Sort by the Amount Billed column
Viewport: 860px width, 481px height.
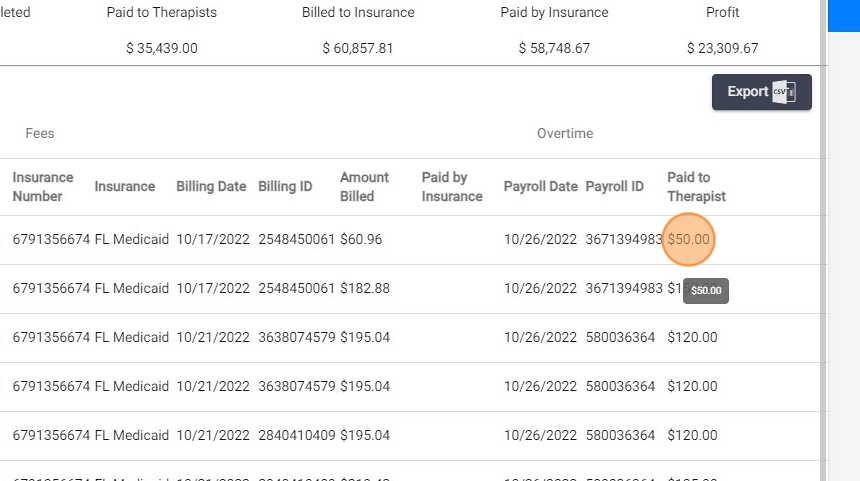click(x=364, y=187)
